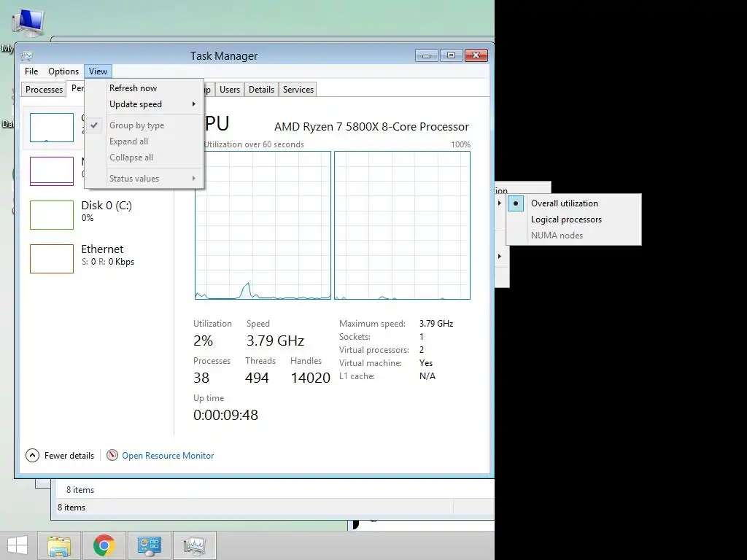Open the File menu
This screenshot has width=747, height=560.
(x=31, y=71)
